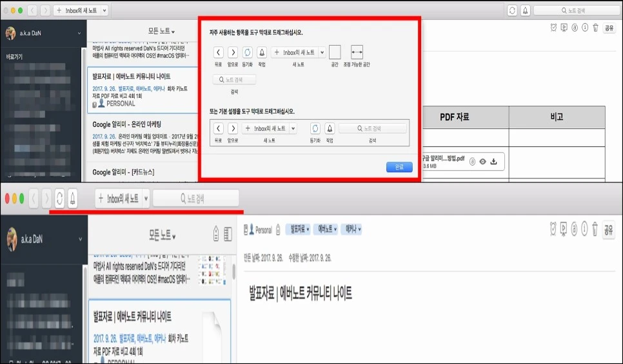
Task: Expand a.k.a DaN account menu in bottom window
Action: (80, 240)
